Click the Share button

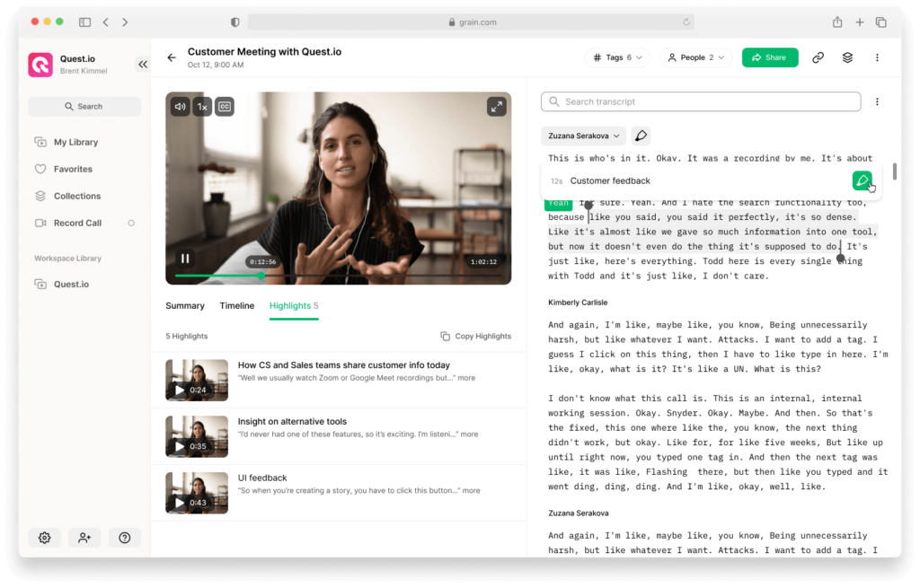click(769, 57)
